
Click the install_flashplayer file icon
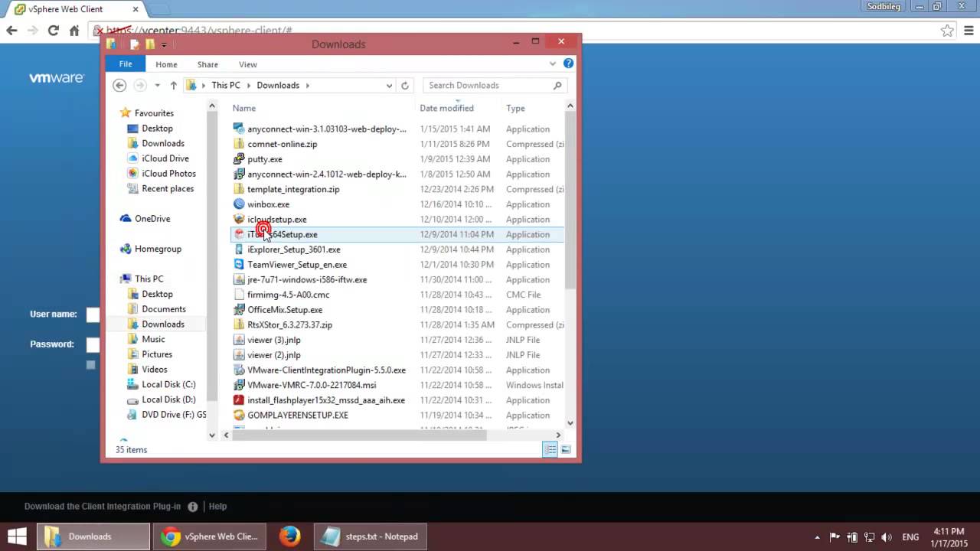[239, 400]
